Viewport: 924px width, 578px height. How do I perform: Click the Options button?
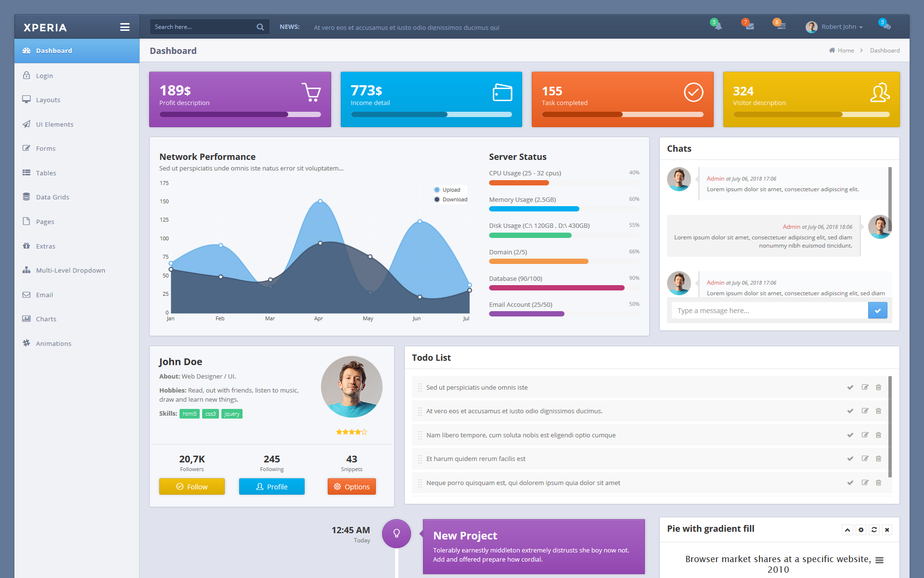(x=352, y=486)
